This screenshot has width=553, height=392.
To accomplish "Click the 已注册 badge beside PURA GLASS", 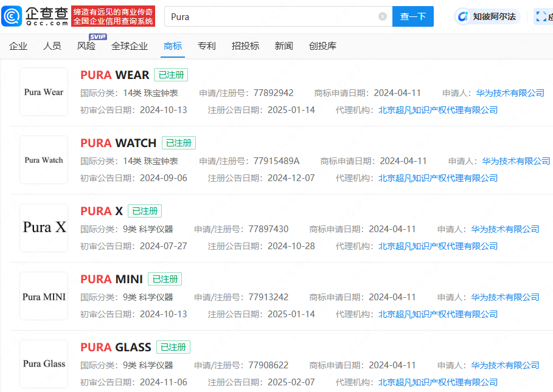I will click(x=173, y=346).
